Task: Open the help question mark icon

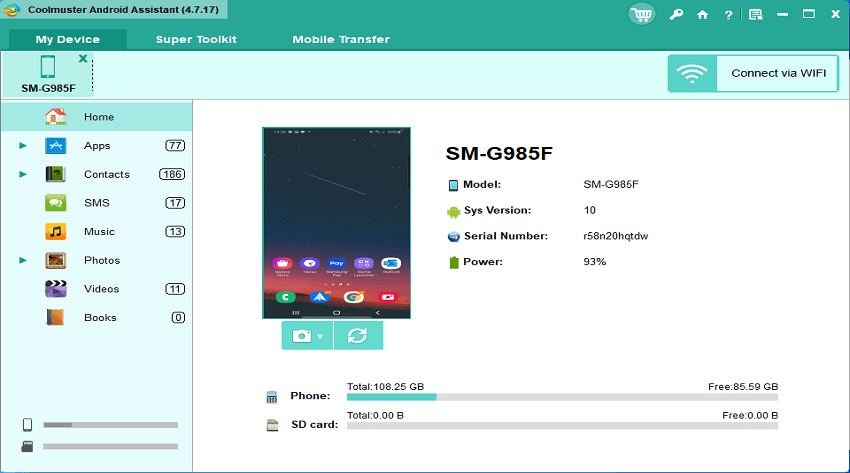Action: 729,15
